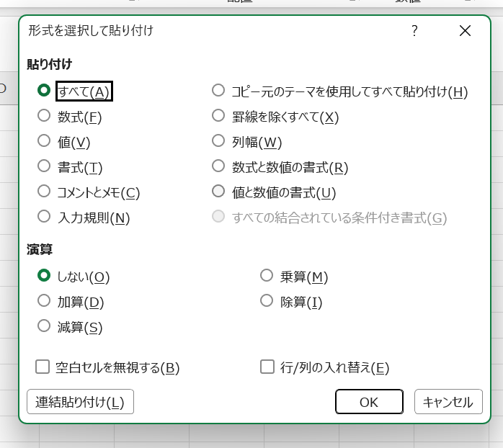Select 入力規則(N) radio button
This screenshot has height=448, width=503.
click(44, 217)
